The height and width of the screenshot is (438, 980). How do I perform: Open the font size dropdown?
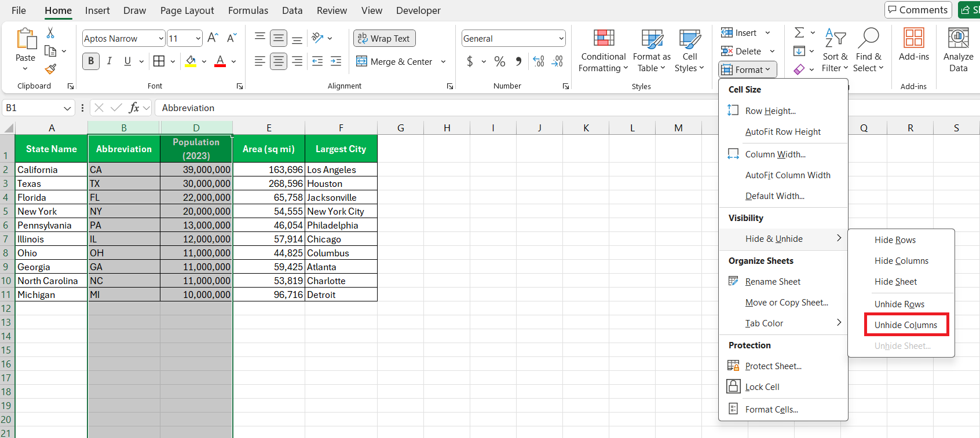coord(198,38)
